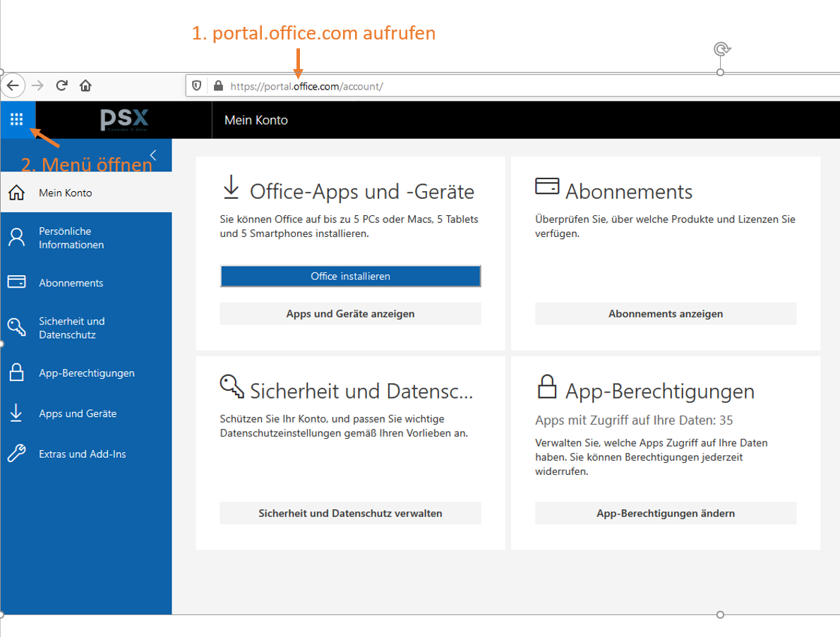Viewport: 840px width, 637px height.
Task: Collapse the left navigation sidebar chevron
Action: coord(153,154)
